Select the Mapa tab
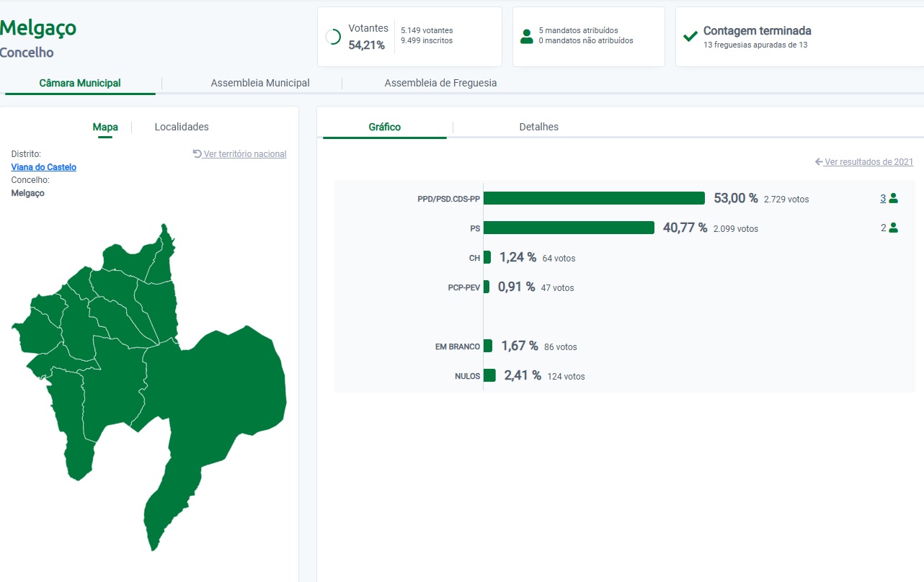The width and height of the screenshot is (924, 582). tap(105, 127)
